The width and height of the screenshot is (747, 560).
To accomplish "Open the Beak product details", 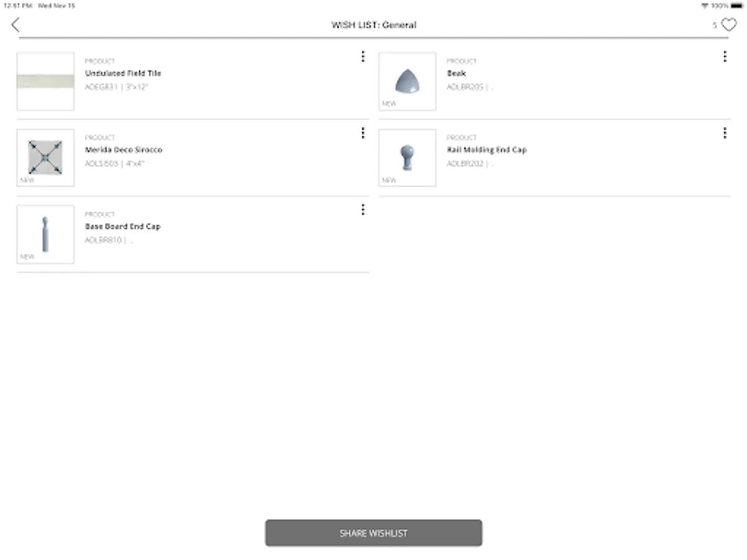I will click(x=456, y=73).
